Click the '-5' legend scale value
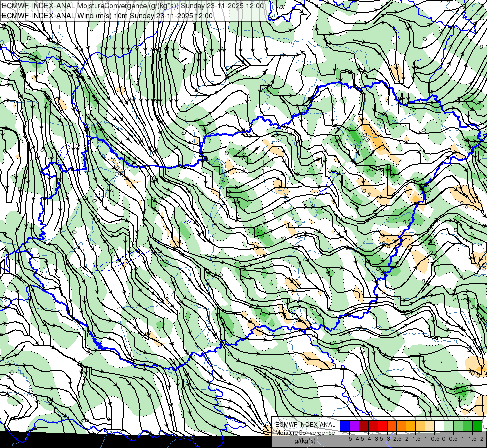This screenshot has height=448, width=487. pyautogui.click(x=349, y=439)
